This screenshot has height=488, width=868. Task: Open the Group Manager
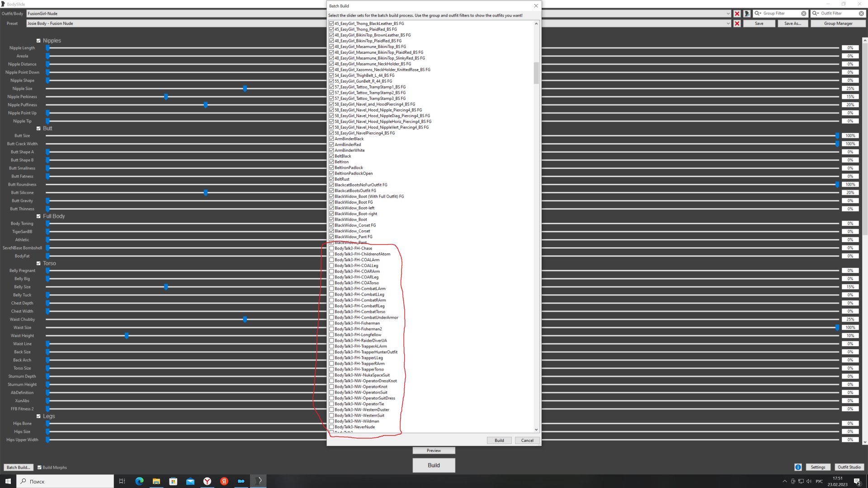pyautogui.click(x=838, y=23)
